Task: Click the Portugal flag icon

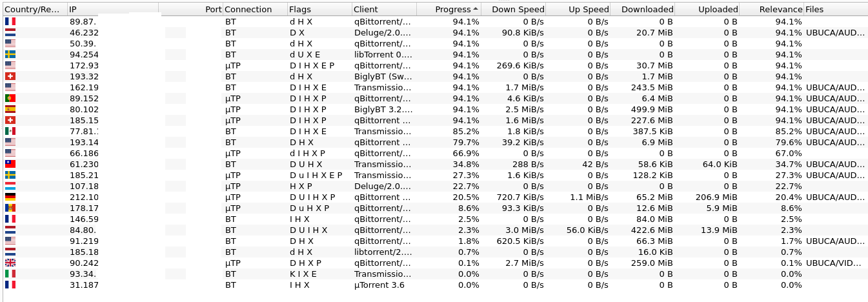Action: [x=10, y=98]
